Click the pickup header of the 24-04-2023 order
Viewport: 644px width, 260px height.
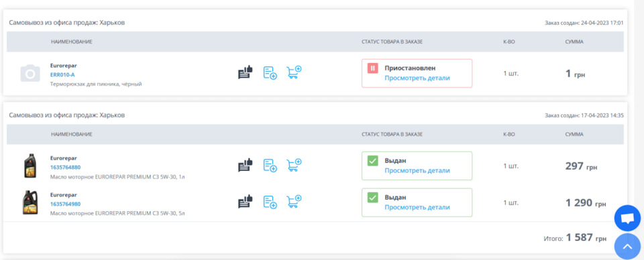(67, 23)
